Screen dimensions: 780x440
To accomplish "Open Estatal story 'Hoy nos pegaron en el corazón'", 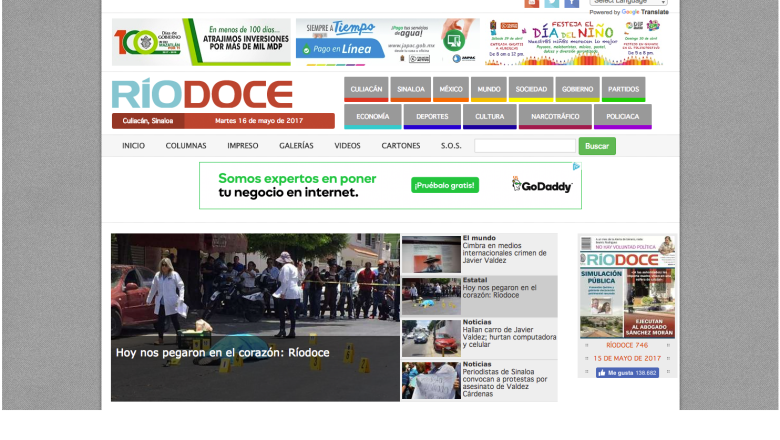I will coord(499,291).
